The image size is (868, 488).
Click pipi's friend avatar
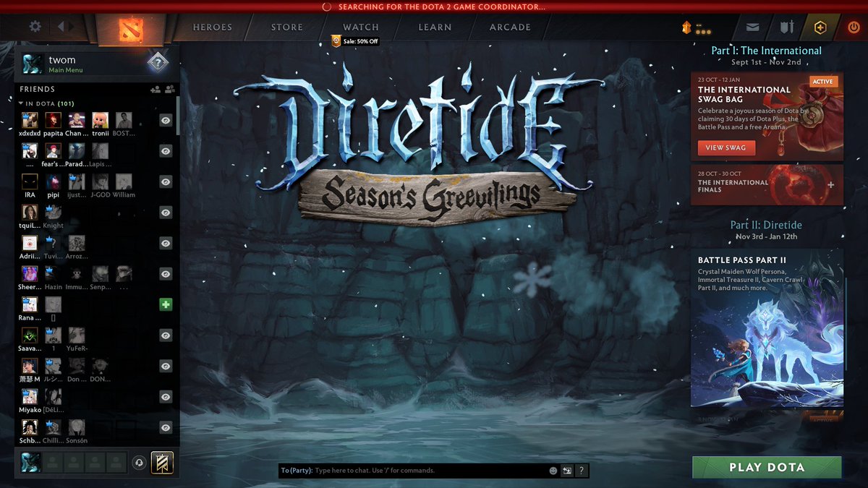pyautogui.click(x=53, y=181)
